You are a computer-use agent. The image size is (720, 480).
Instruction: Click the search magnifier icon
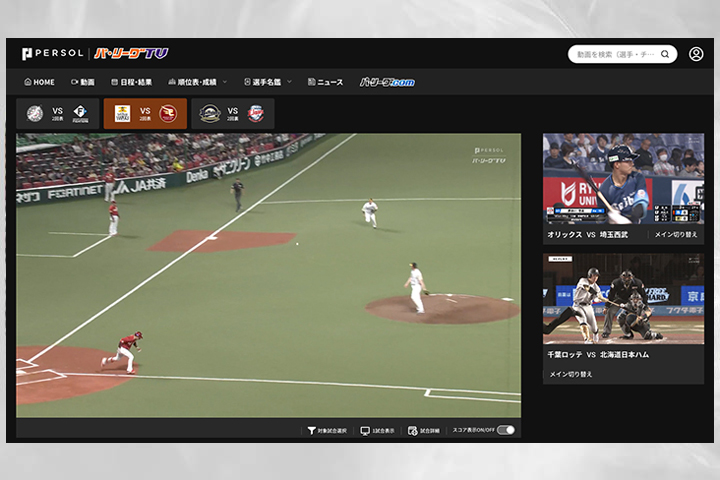(x=664, y=54)
